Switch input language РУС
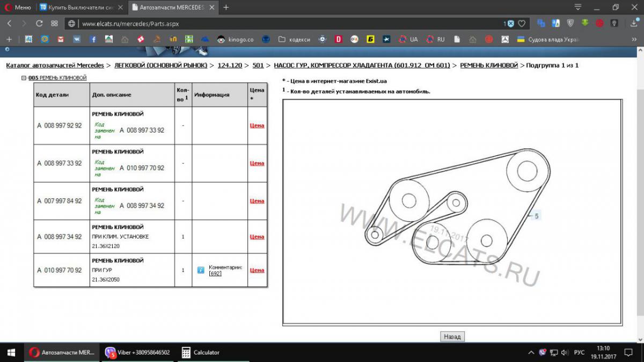The height and width of the screenshot is (362, 644). point(579,352)
